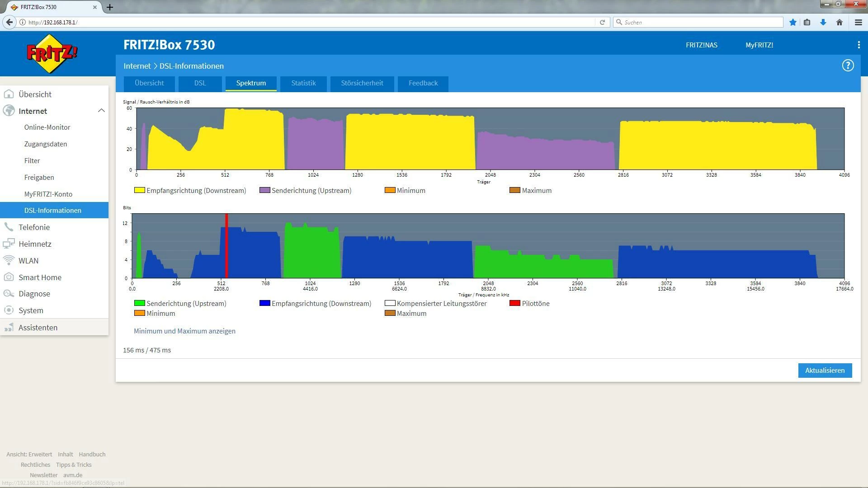
Task: Click the Telefonie phone icon
Action: click(9, 227)
